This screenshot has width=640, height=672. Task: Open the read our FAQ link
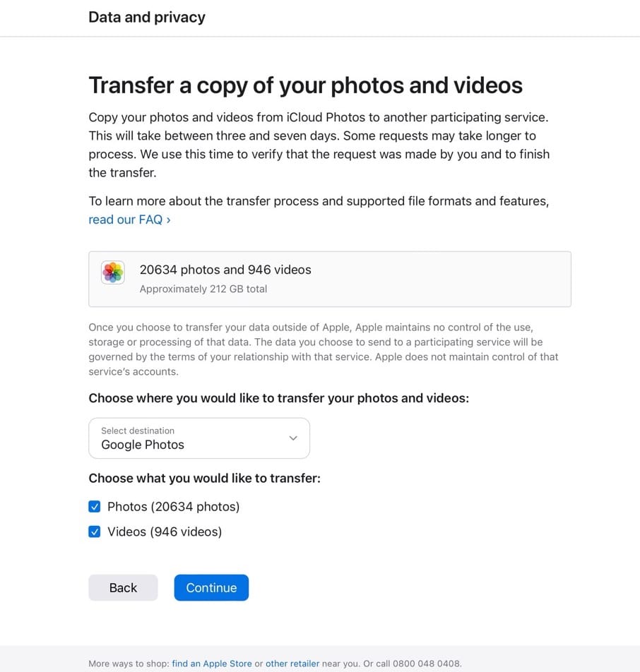(x=129, y=220)
